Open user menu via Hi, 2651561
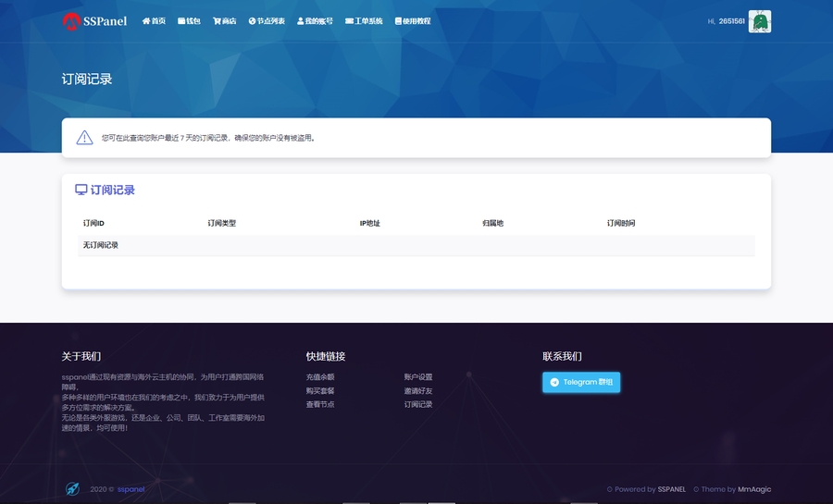Viewport: 833px width, 504px height. coord(726,21)
